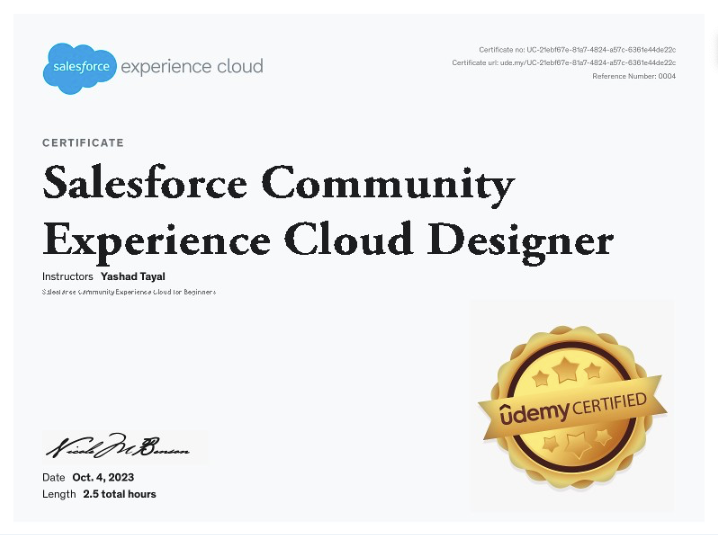Click the title line 'Salesforce Community'
The height and width of the screenshot is (535, 718).
click(279, 186)
